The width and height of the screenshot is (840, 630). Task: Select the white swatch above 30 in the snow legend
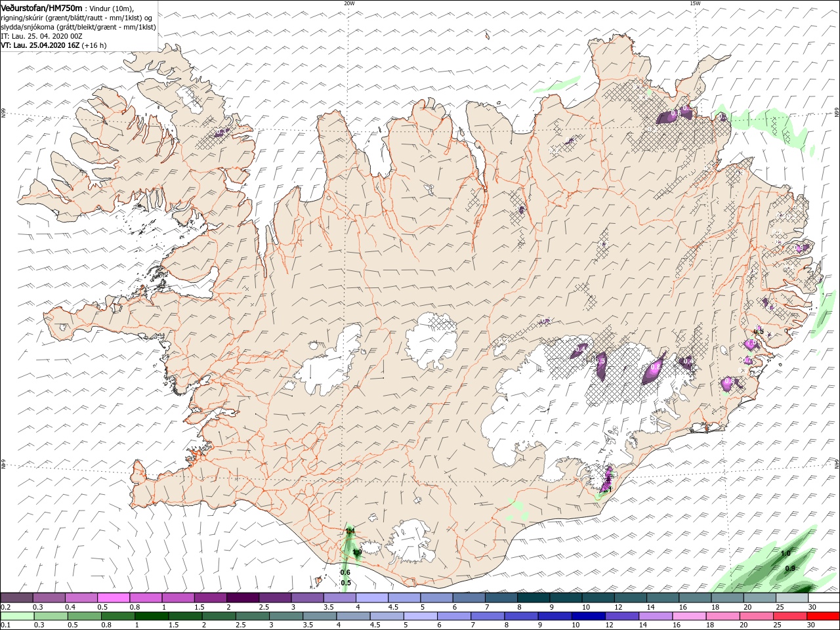tap(824, 598)
